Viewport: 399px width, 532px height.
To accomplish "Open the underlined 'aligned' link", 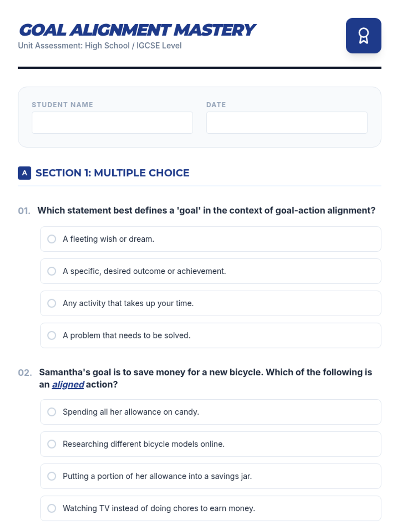I will pos(68,385).
